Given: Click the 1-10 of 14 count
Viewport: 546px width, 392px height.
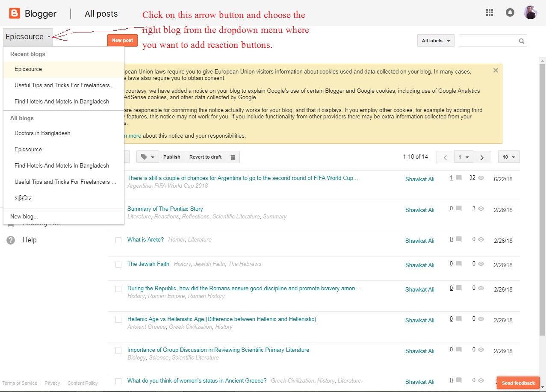Looking at the screenshot, I should click(416, 157).
